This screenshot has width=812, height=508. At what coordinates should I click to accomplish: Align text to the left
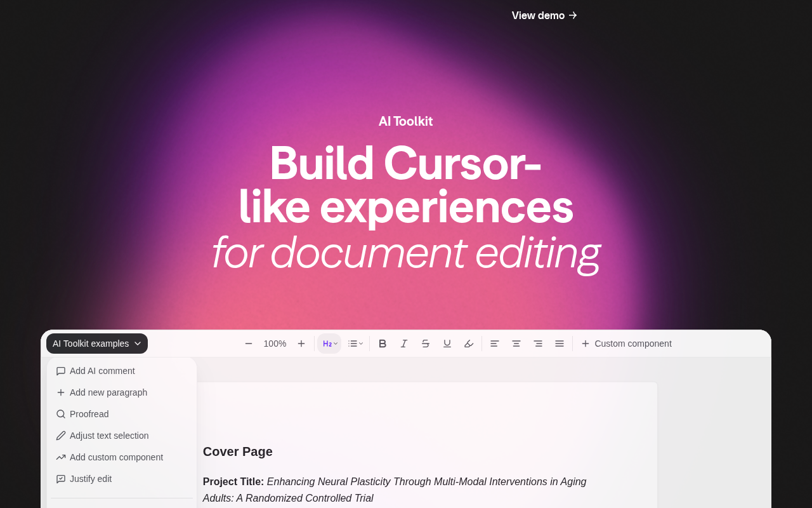click(495, 344)
